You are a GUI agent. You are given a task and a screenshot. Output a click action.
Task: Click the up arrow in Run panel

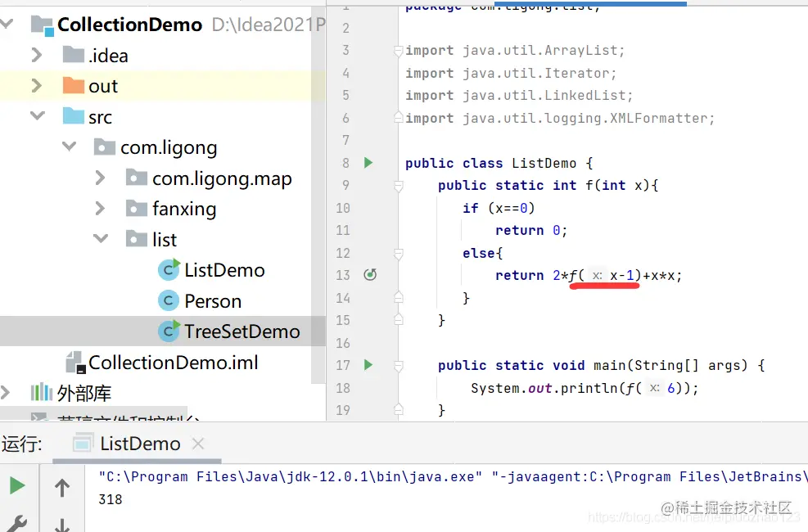(x=62, y=487)
